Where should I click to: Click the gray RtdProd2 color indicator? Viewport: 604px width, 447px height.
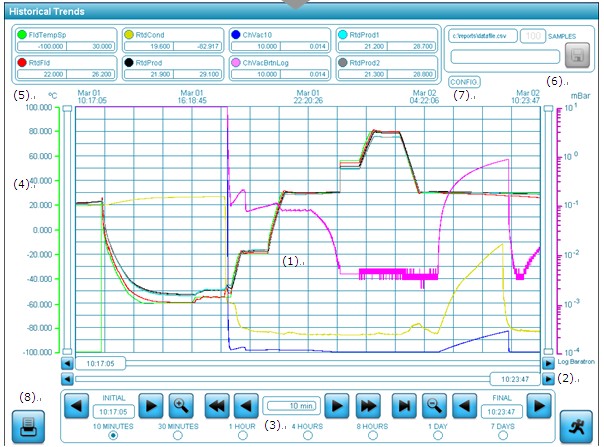point(342,62)
